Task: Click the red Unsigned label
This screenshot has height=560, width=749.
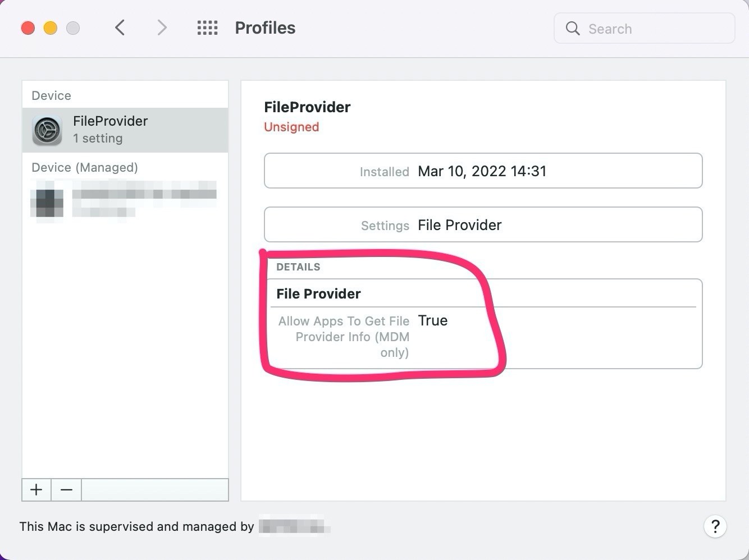Action: coord(291,127)
